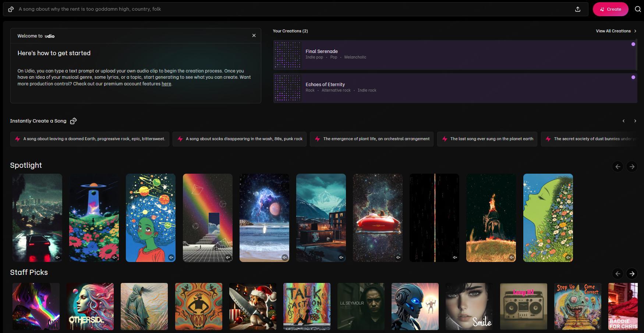Select doomed Earth progressive rock prompt

(90, 139)
